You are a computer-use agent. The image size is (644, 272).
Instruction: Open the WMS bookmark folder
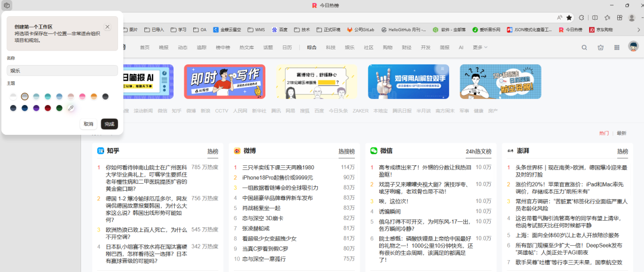(x=256, y=30)
